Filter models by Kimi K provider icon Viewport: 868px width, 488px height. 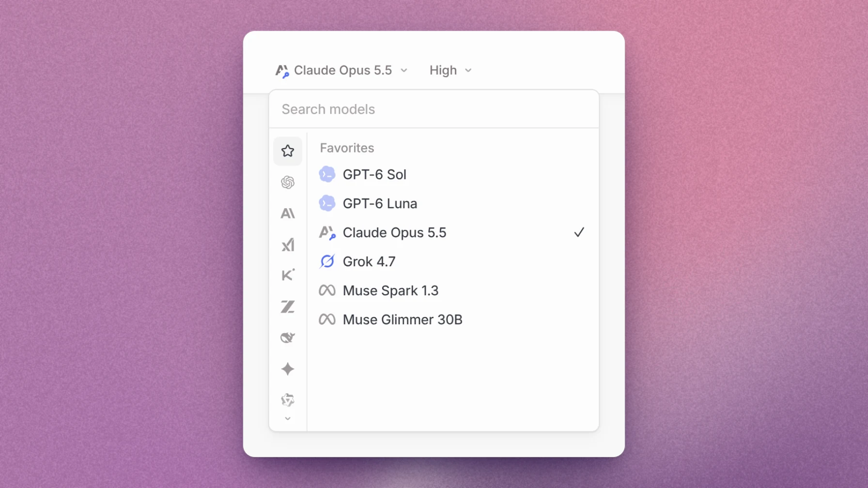(288, 275)
